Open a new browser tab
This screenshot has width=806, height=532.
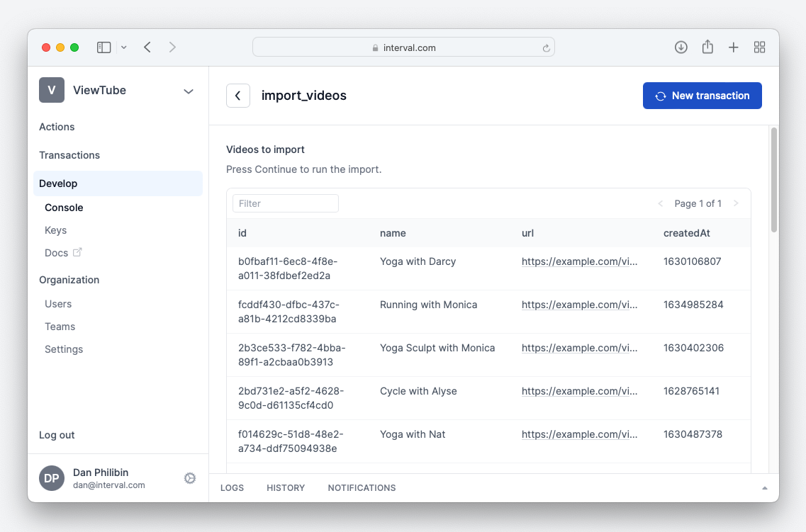point(734,47)
